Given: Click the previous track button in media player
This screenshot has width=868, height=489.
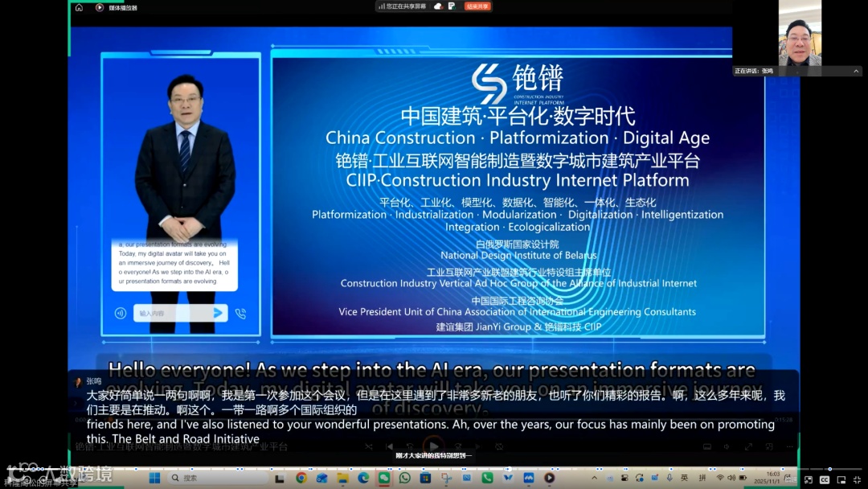Looking at the screenshot, I should coord(389,446).
